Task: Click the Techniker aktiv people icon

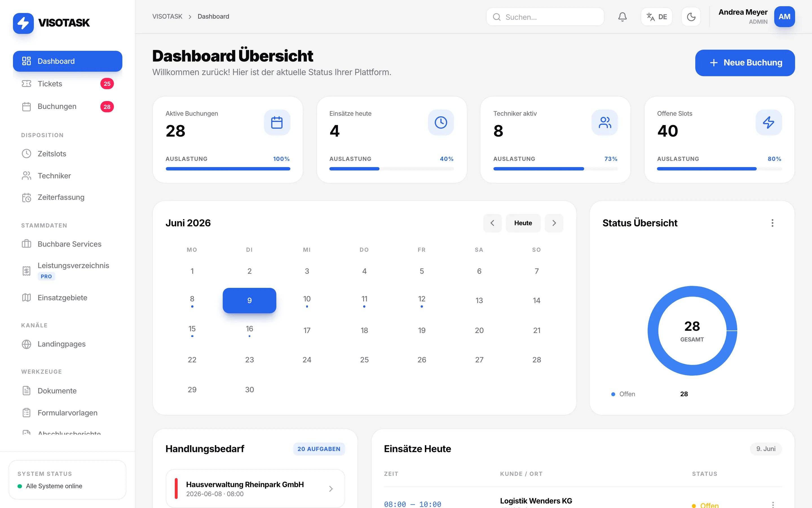Action: (605, 122)
